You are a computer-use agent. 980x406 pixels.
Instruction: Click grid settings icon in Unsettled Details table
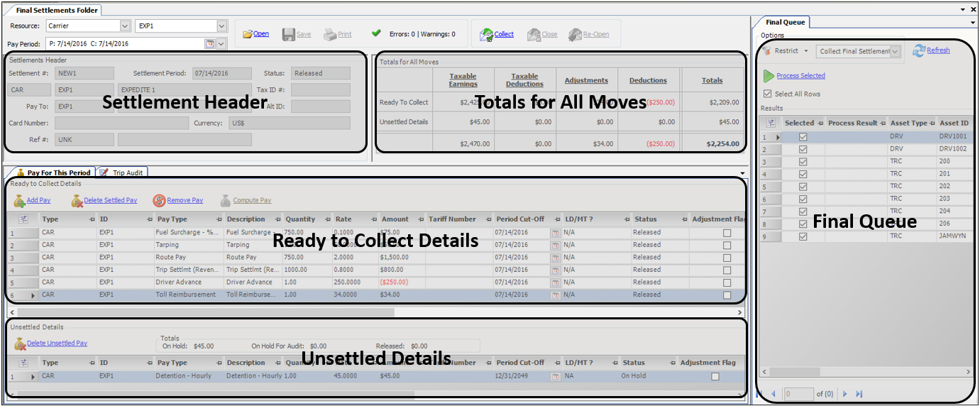coord(23,363)
